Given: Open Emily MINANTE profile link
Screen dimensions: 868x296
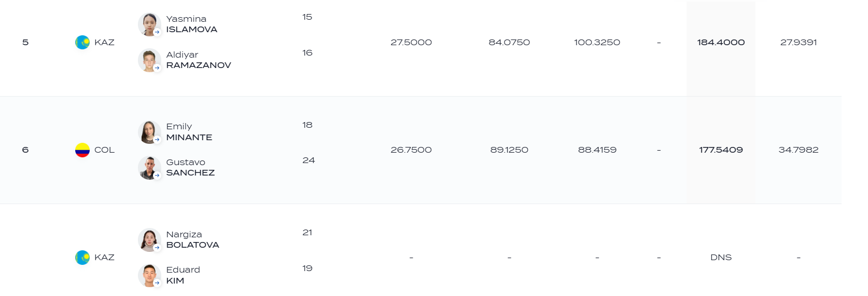Looking at the screenshot, I should point(189,132).
